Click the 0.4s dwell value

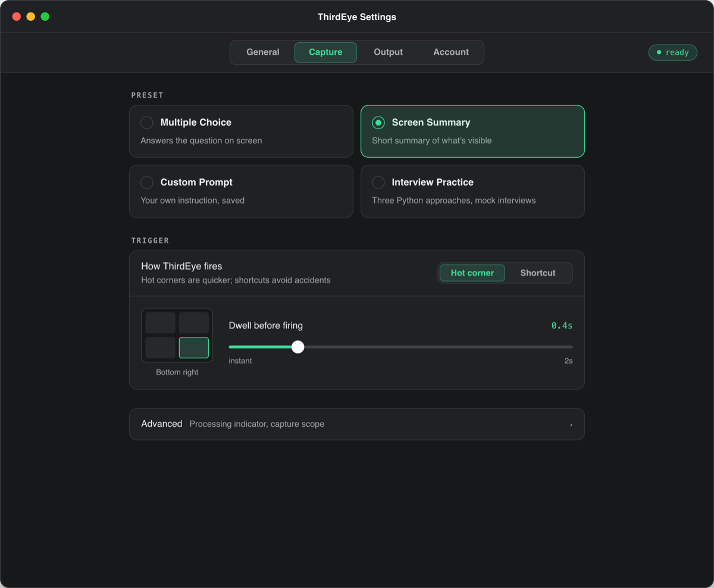click(x=562, y=326)
